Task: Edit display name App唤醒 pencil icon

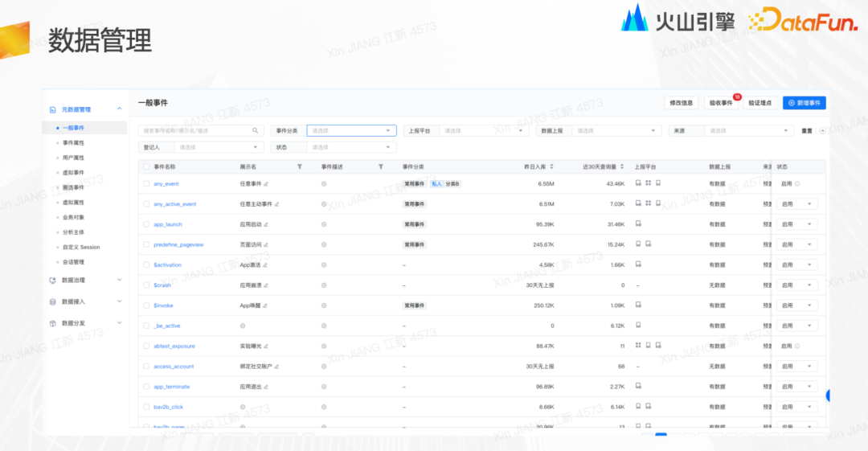Action: [265, 305]
